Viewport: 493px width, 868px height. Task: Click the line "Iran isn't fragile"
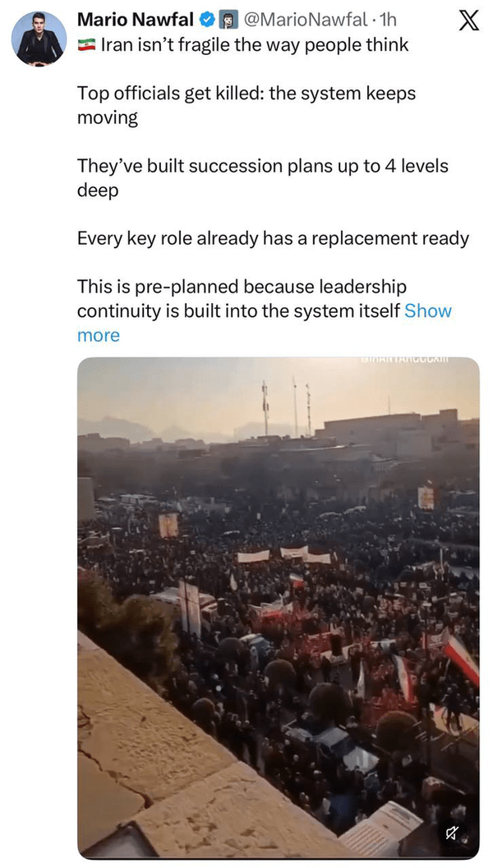click(254, 45)
